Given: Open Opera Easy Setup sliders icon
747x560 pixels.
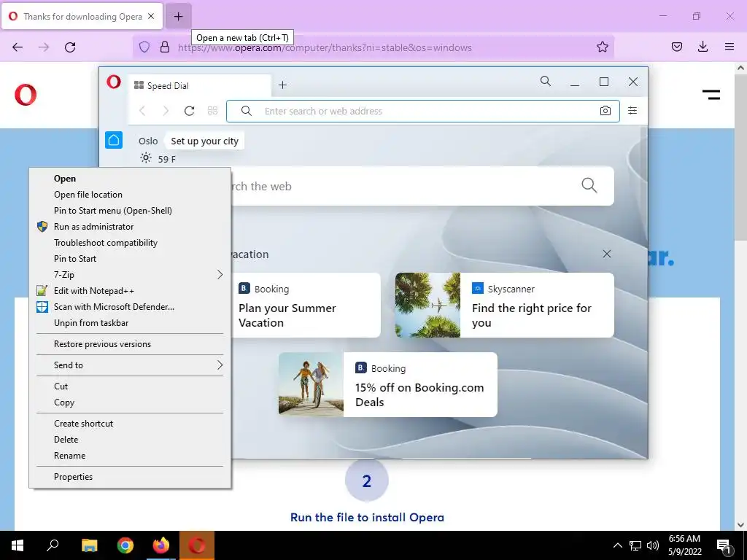Looking at the screenshot, I should [632, 111].
